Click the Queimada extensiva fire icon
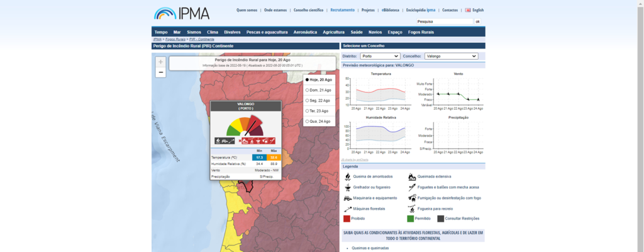Viewport: 644px width, 252px height. 412,176
